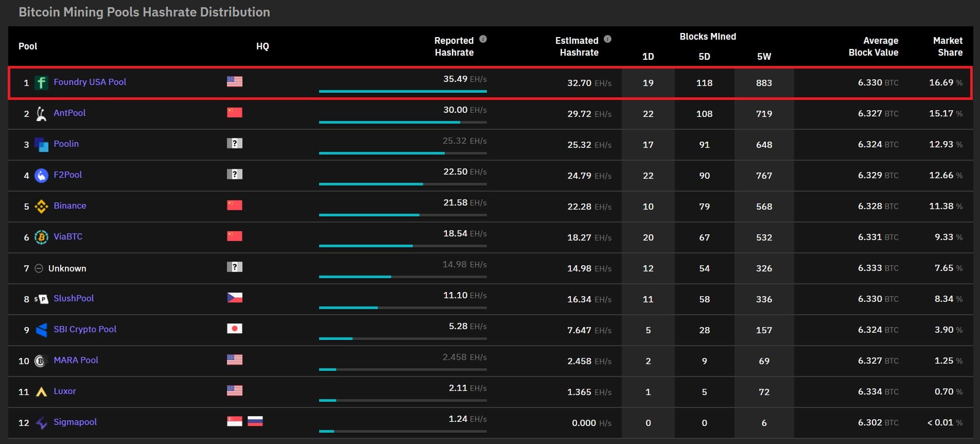Click the info icon beside Reported Hashrate
The image size is (980, 444).
click(x=483, y=39)
